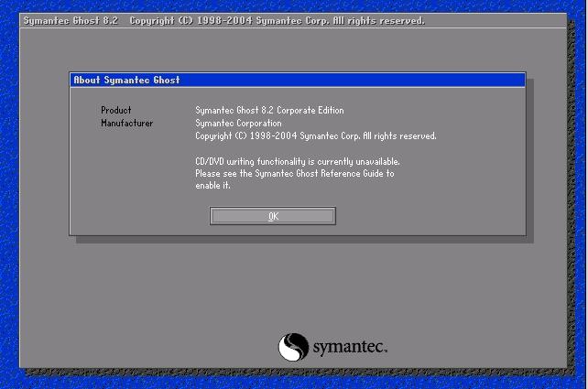Image resolution: width=588 pixels, height=389 pixels.
Task: Click the Symantec Corporation manufacturer value
Action: pyautogui.click(x=238, y=124)
